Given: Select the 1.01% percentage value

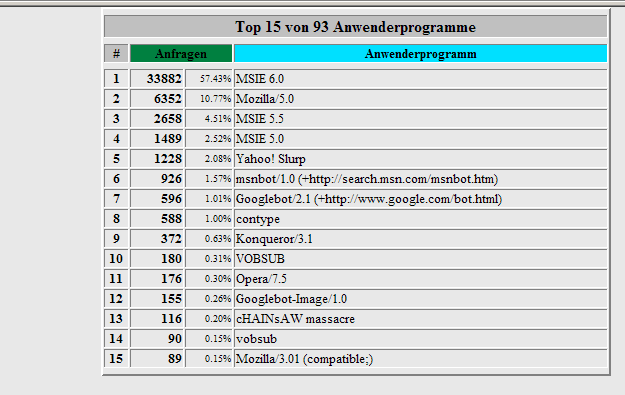Looking at the screenshot, I should 218,198.
